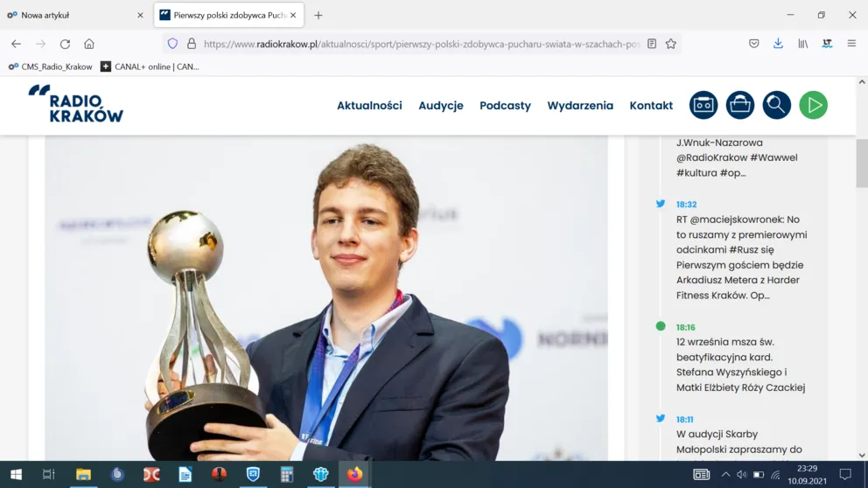
Task: Switch to Firefox in the taskbar
Action: click(x=355, y=474)
